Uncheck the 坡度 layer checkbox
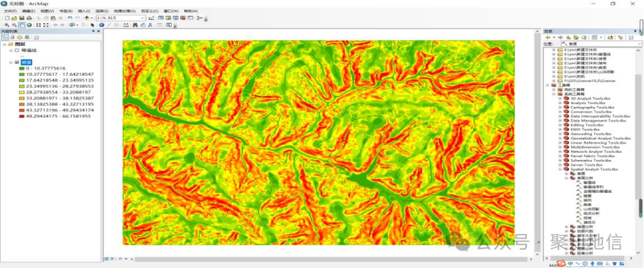Screen dimensions: 644x268 point(17,62)
